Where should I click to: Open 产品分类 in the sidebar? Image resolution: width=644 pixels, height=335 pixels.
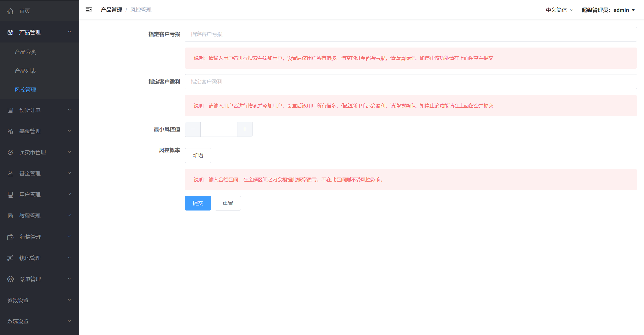pos(25,52)
